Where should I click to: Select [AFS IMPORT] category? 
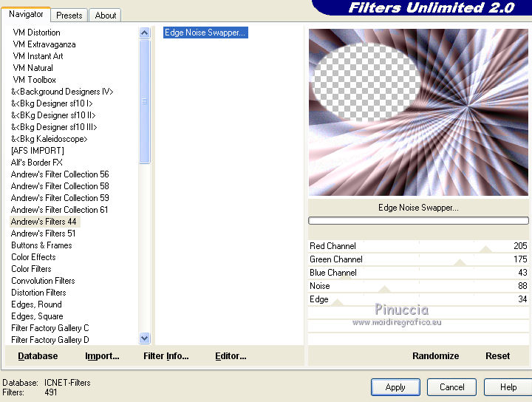click(x=38, y=151)
